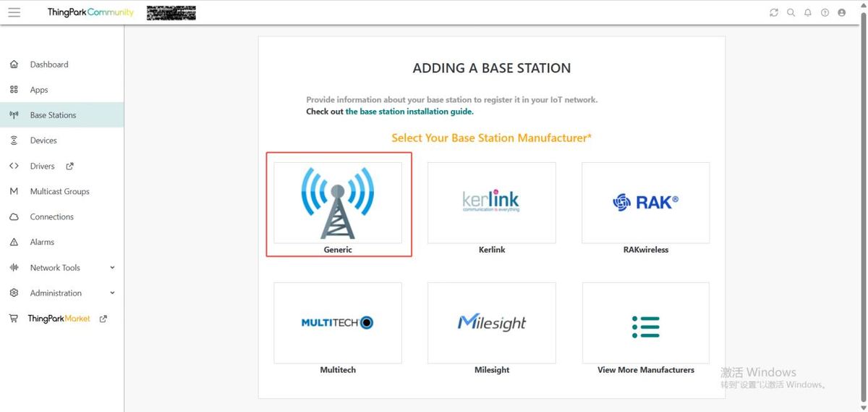This screenshot has height=412, width=868.
Task: Click the Generic label text
Action: tap(338, 250)
